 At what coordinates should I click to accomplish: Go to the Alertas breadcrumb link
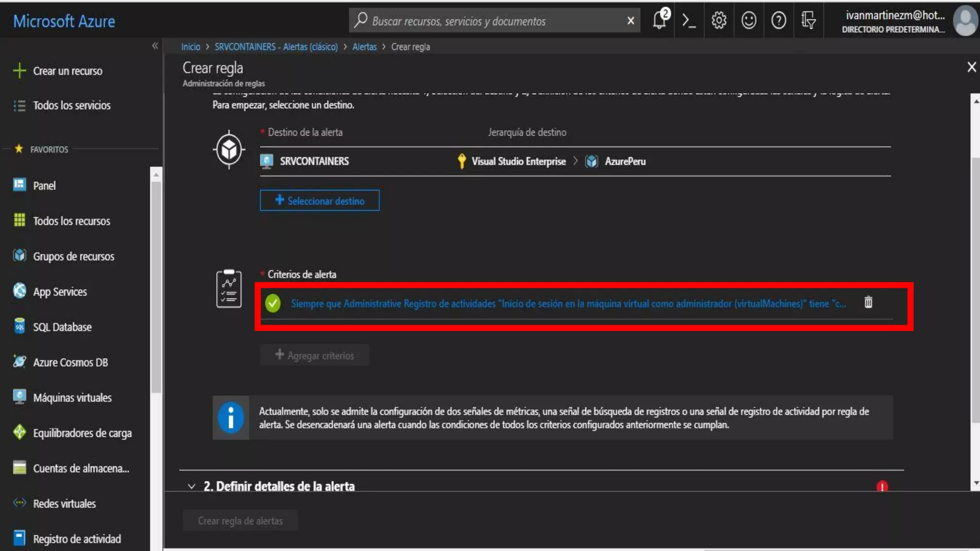pyautogui.click(x=364, y=47)
